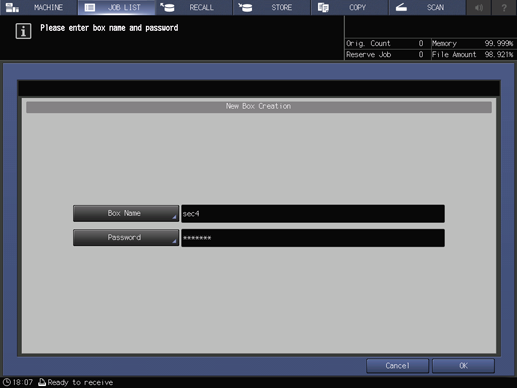Confirm box creation with OK
Viewport: 517px width, 388px height.
pos(463,366)
